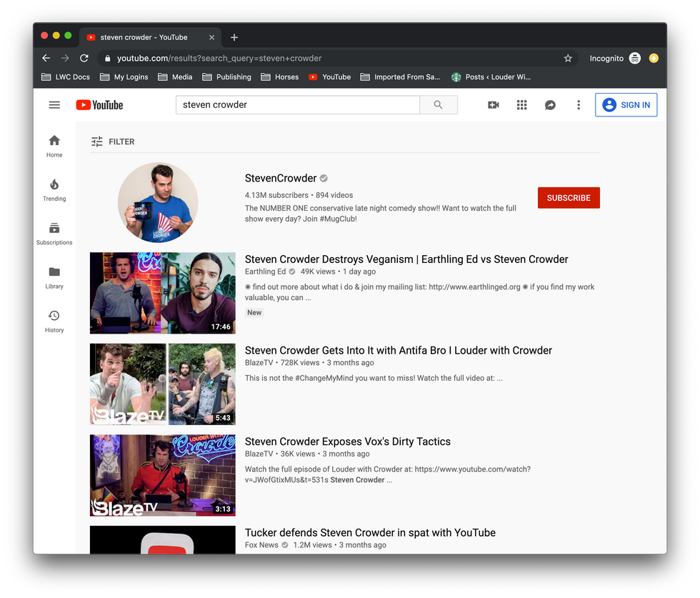This screenshot has height=598, width=700.
Task: Open Publishing bookmark folder
Action: [x=226, y=77]
